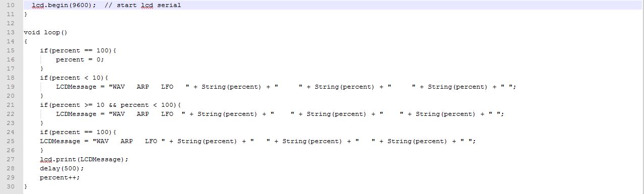Place cursor on 'void loop()' text
Screen dimensions: 644x194
click(45, 32)
